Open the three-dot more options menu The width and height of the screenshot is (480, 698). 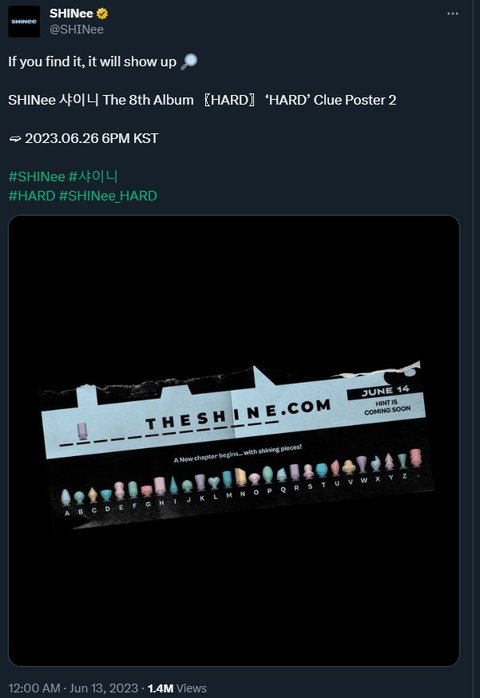[x=452, y=14]
